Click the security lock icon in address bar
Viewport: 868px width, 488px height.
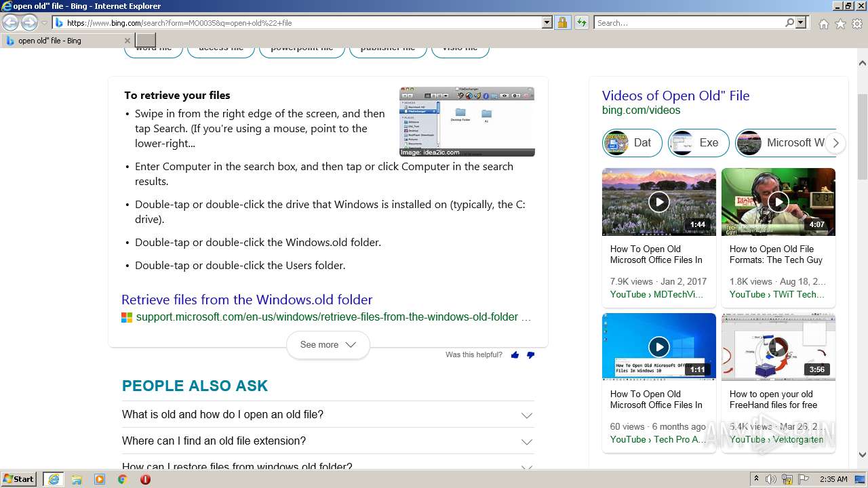click(x=562, y=23)
